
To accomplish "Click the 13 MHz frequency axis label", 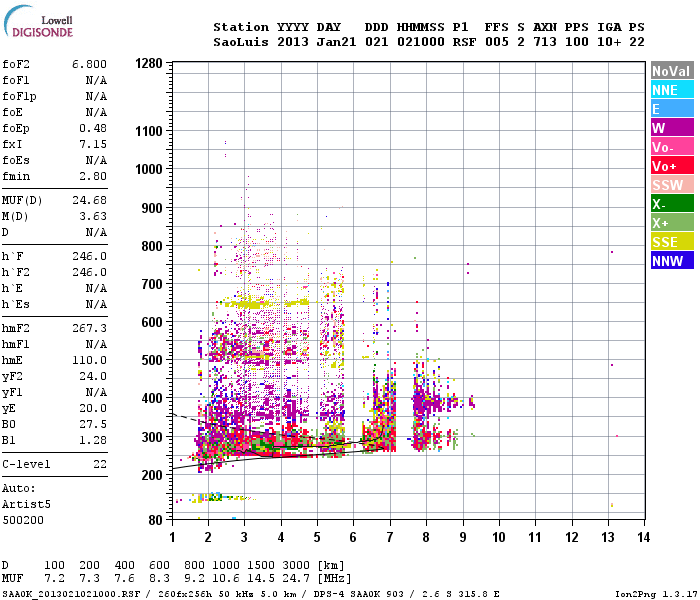I will 608,537.
